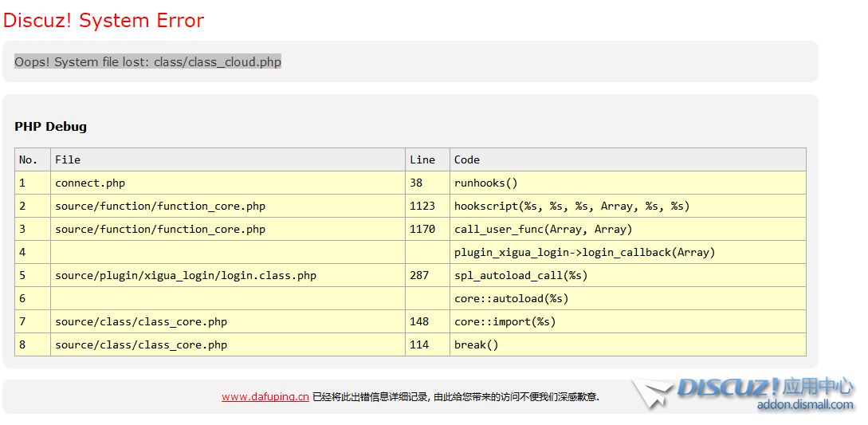Image resolution: width=868 pixels, height=425 pixels.
Task: Select the hookscript code entry in row 2
Action: (x=571, y=206)
